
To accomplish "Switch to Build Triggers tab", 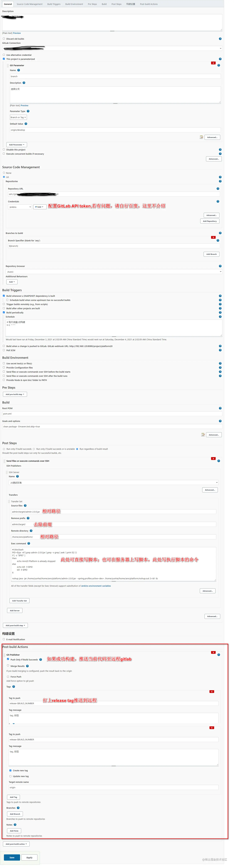I will 54,4.
